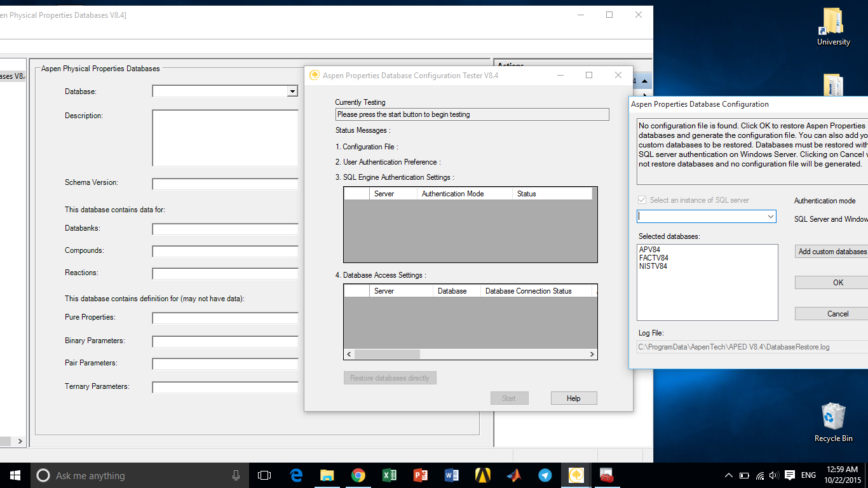Click Status column in SQL Engine table
Screen dimensions: 868x488
click(552, 194)
